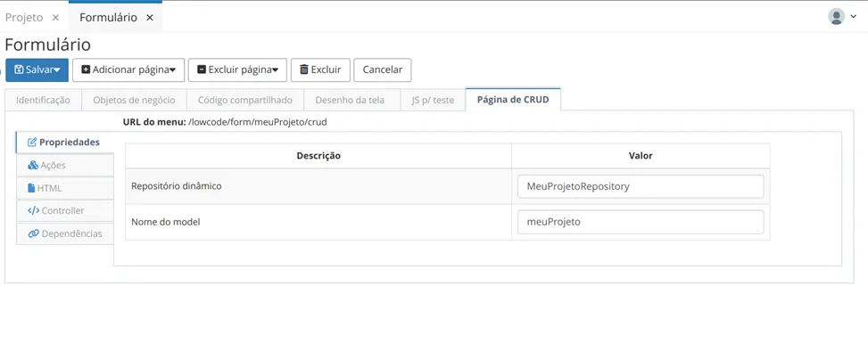Click the Repositório dinâmico label

[177, 186]
